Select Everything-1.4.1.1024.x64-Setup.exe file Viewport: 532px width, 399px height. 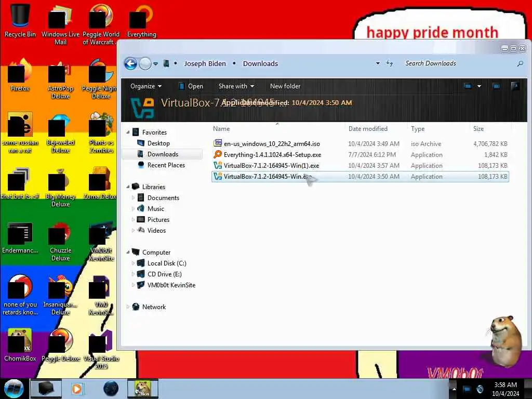point(361,155)
